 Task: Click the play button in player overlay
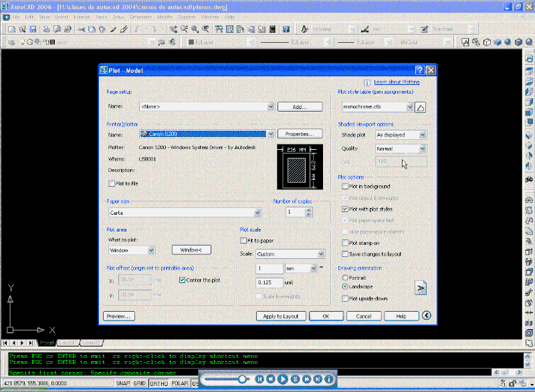pyautogui.click(x=282, y=379)
